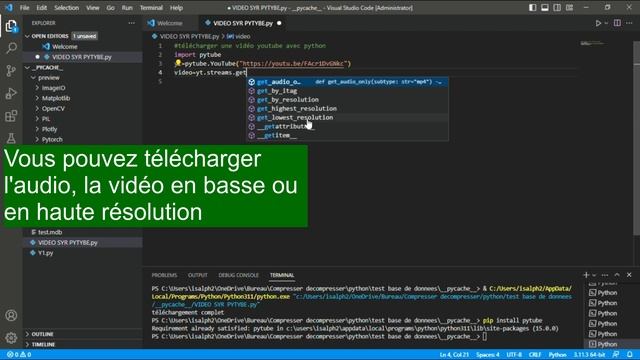
Task: Open terminal panel more actions ellipsis
Action: (605, 275)
